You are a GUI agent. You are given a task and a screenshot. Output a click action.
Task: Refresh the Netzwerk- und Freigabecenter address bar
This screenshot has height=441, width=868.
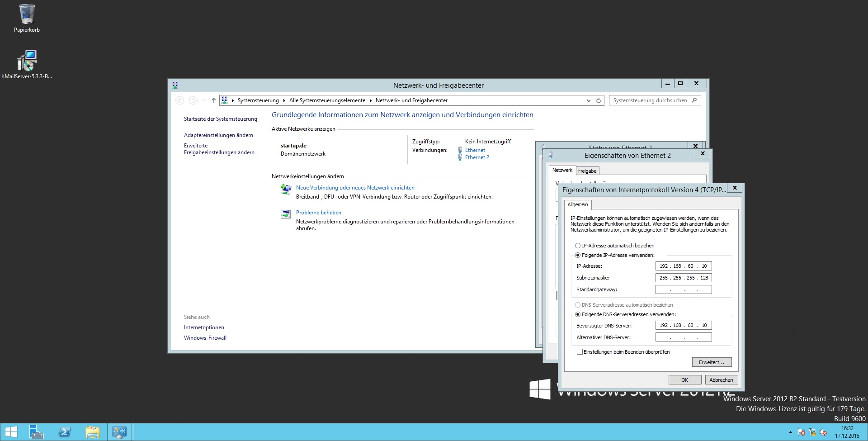pos(599,100)
